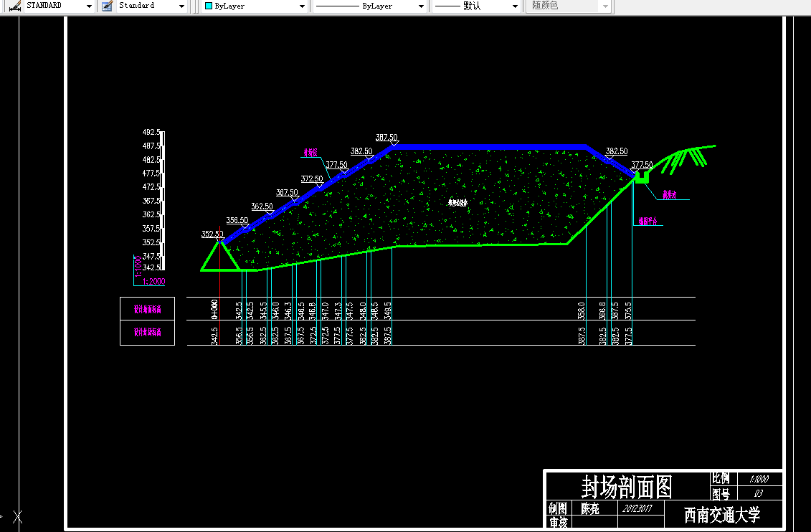
Task: Select the 367.50 elevation label on slope
Action: 287,192
